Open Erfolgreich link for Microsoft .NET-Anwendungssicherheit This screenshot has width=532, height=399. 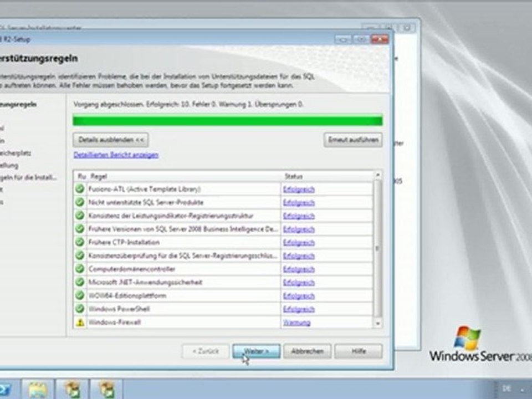tap(299, 283)
